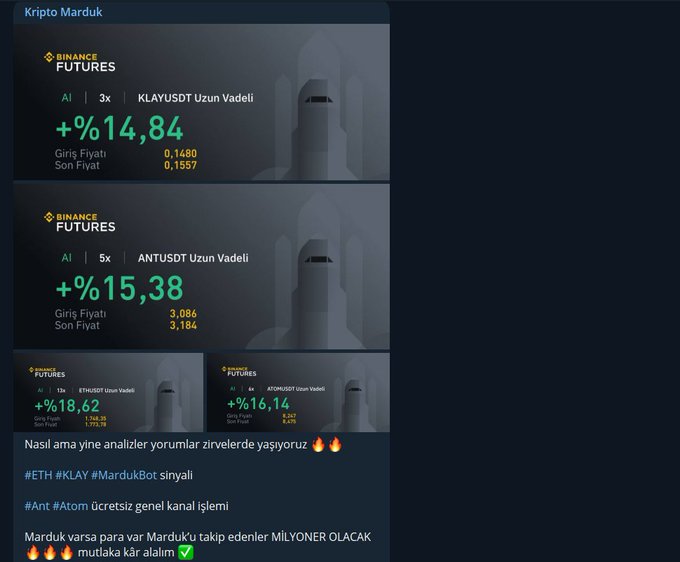Open the #KLAY hashtag
This screenshot has width=680, height=562.
coord(72,475)
